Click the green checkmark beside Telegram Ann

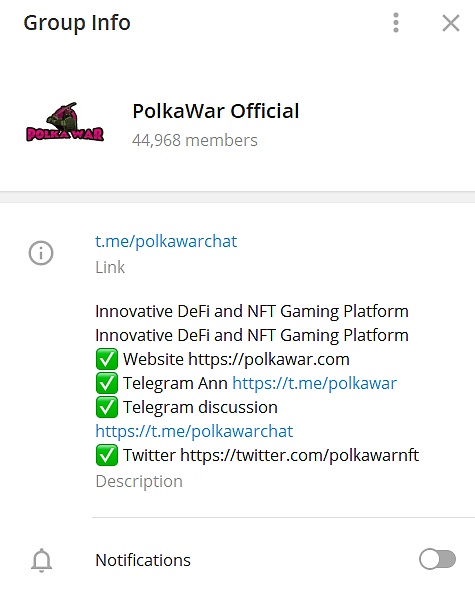tap(106, 383)
